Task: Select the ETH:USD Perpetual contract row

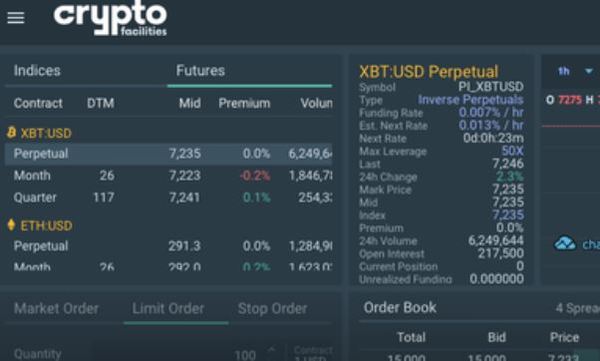Action: [x=168, y=246]
